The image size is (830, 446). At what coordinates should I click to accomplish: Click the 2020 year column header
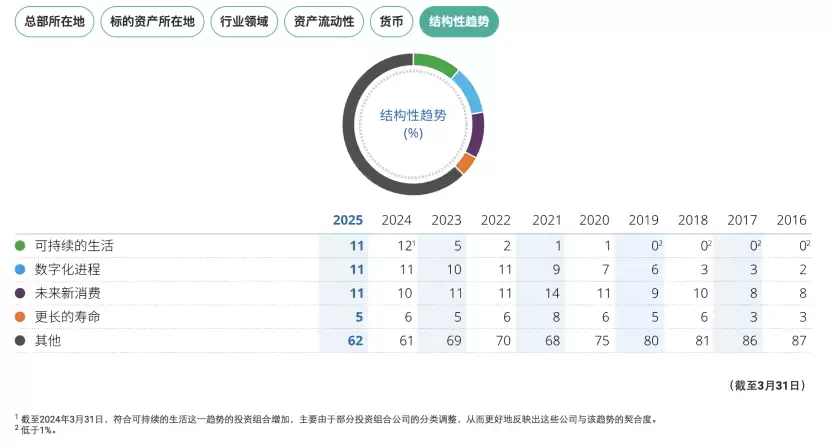[594, 220]
